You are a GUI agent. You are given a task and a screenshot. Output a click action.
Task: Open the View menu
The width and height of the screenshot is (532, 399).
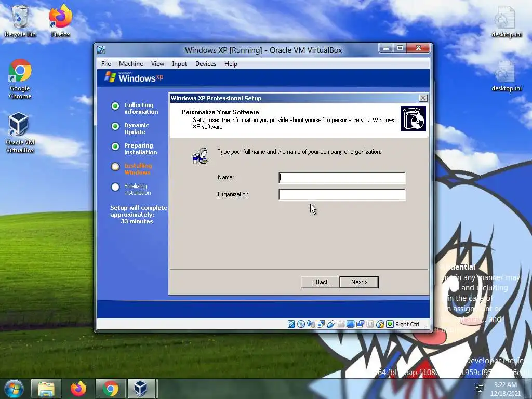157,64
